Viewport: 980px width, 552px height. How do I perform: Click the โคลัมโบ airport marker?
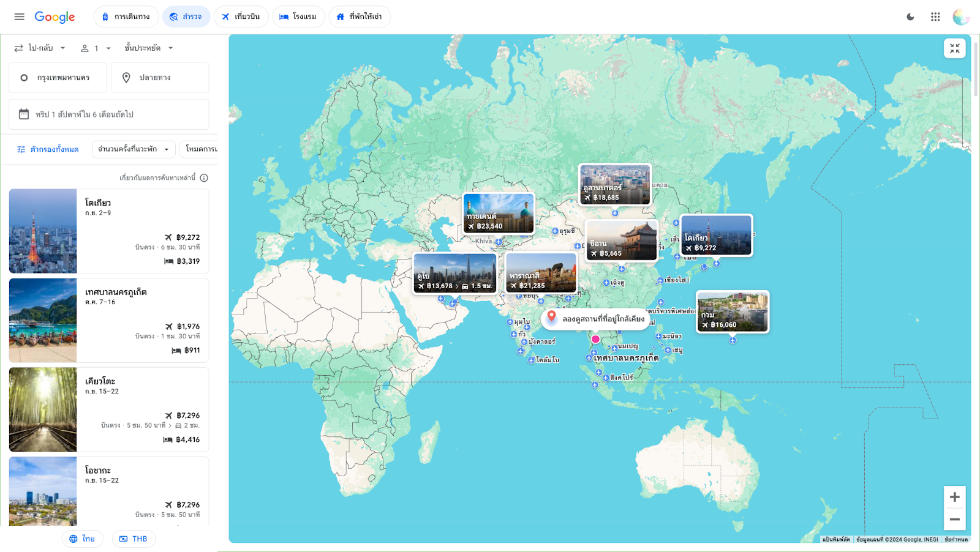pyautogui.click(x=532, y=360)
